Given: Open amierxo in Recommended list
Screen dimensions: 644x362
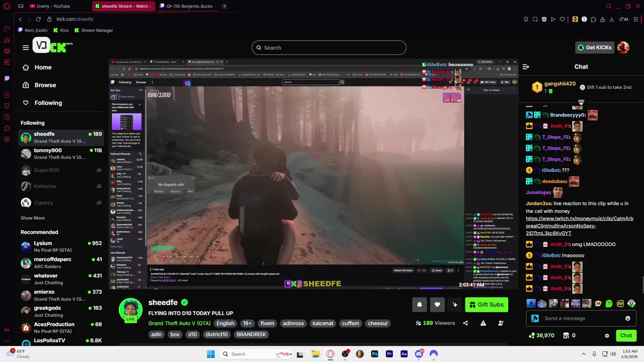Looking at the screenshot, I should point(61,295).
